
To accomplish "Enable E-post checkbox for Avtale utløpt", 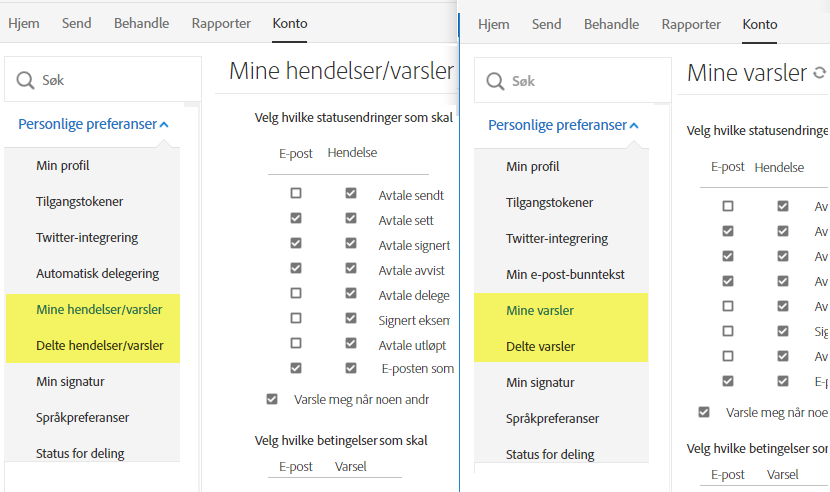I will point(296,343).
